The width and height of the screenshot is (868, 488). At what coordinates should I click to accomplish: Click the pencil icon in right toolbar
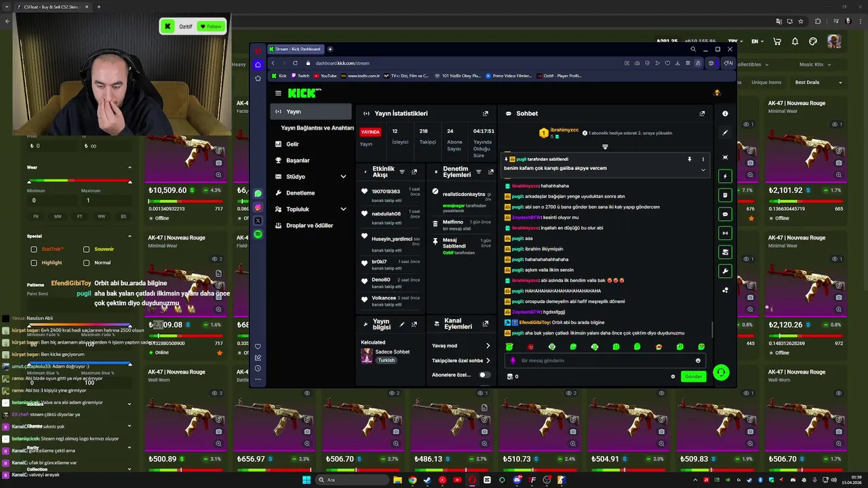coord(725,133)
